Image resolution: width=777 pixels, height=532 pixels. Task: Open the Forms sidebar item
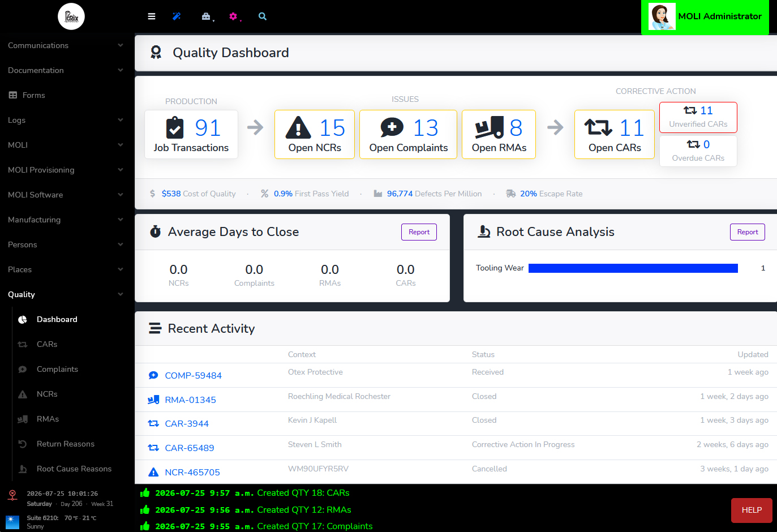pos(67,95)
